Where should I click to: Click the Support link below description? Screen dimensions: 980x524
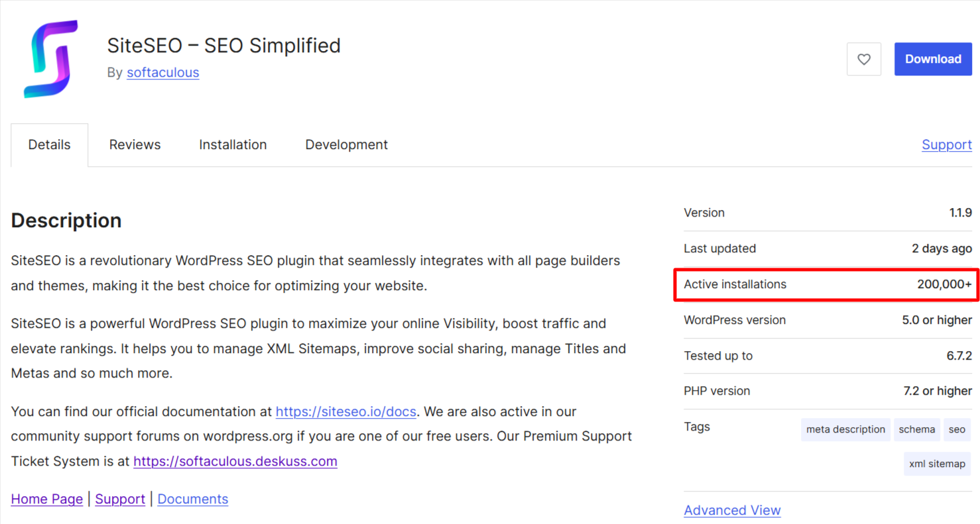coord(120,499)
